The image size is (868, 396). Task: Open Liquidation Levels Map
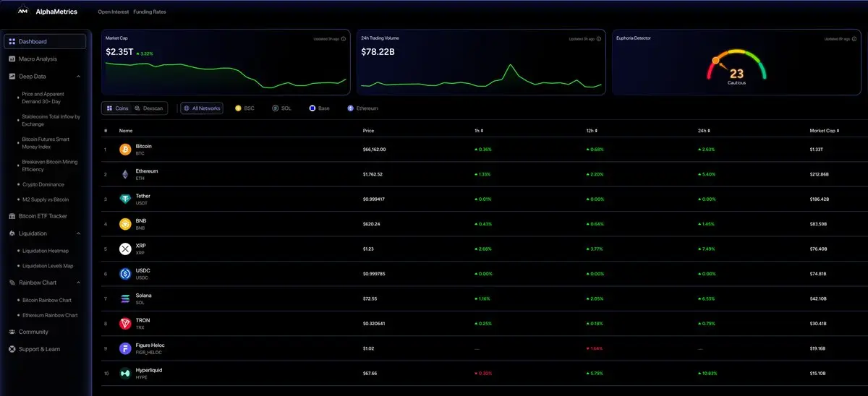click(x=48, y=266)
